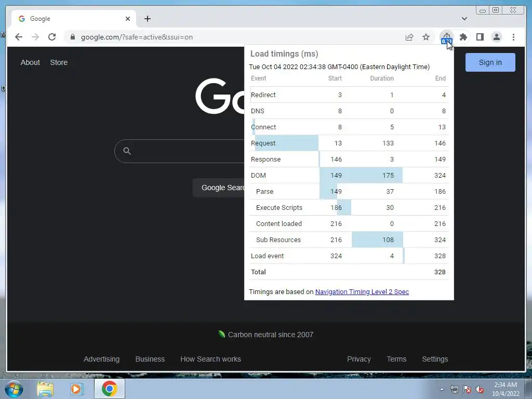Click the Load timings (ms) heading
532x399 pixels.
tap(284, 54)
